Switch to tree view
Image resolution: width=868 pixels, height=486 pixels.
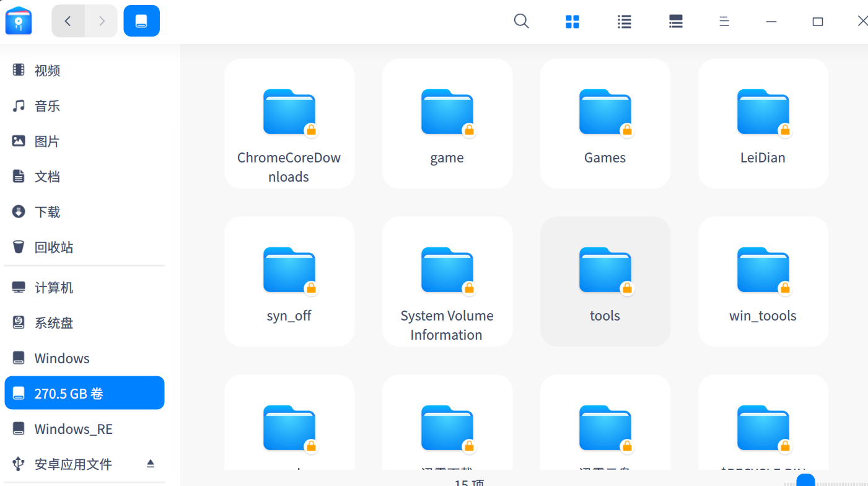point(676,22)
